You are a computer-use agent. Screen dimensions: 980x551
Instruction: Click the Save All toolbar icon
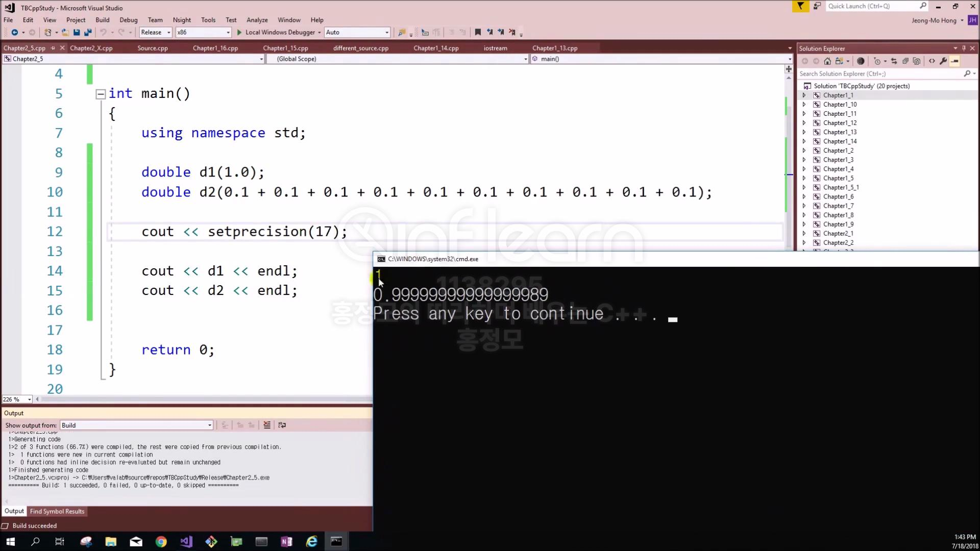pos(87,32)
